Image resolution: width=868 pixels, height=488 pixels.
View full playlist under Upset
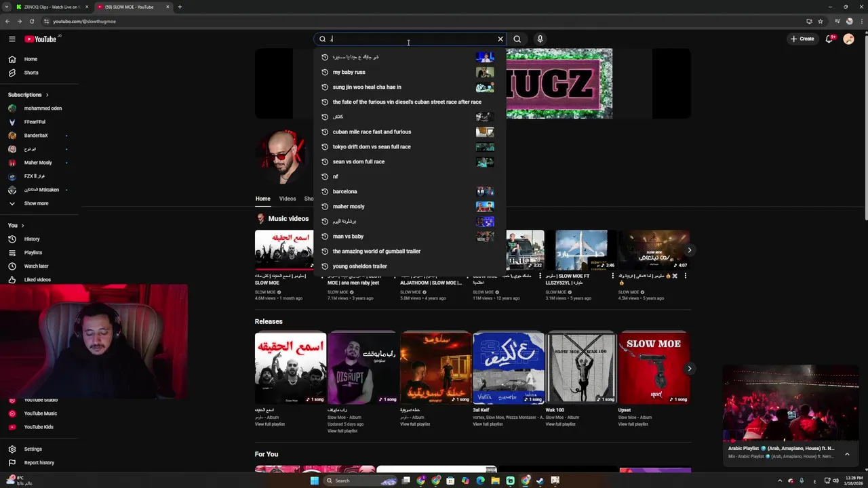pos(633,424)
